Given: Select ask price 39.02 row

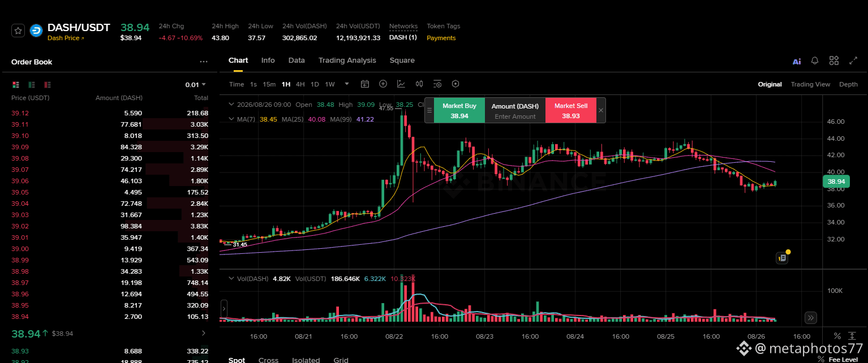Looking at the screenshot, I should click(110, 226).
